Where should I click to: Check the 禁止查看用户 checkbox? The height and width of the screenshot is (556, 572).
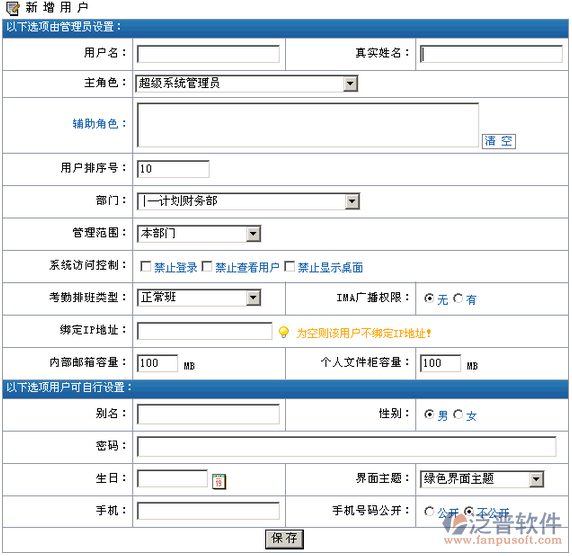pyautogui.click(x=207, y=266)
